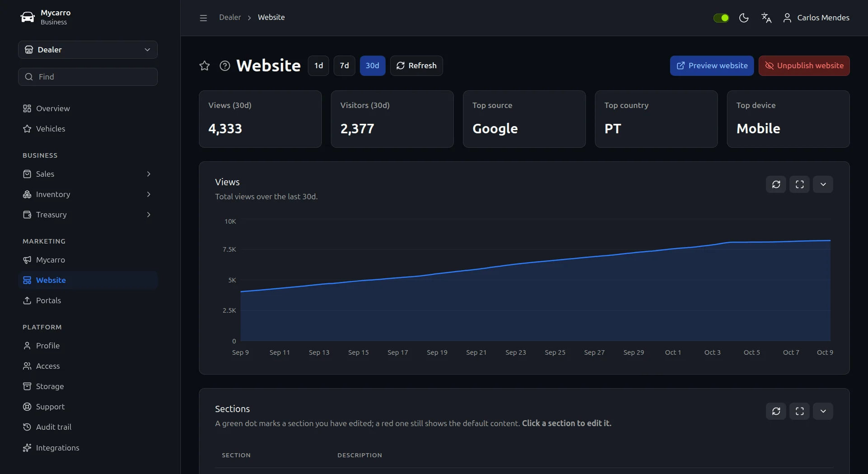868x474 pixels.
Task: Open Mycarro marketing page
Action: (88, 260)
